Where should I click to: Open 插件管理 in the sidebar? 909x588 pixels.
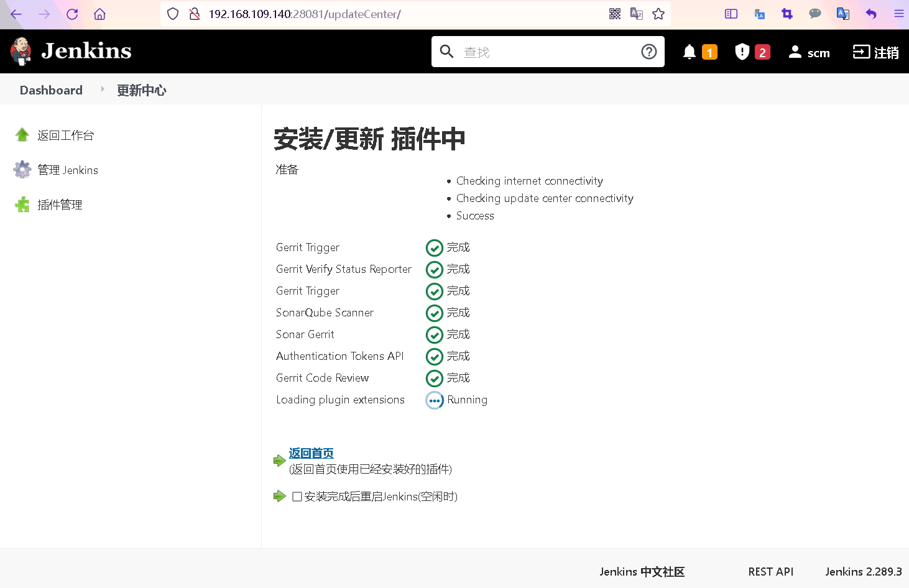click(x=60, y=204)
